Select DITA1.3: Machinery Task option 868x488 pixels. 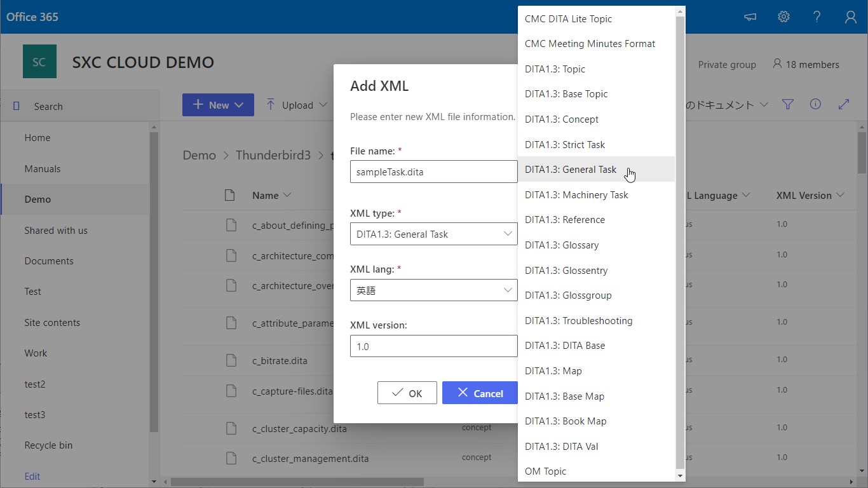point(576,195)
